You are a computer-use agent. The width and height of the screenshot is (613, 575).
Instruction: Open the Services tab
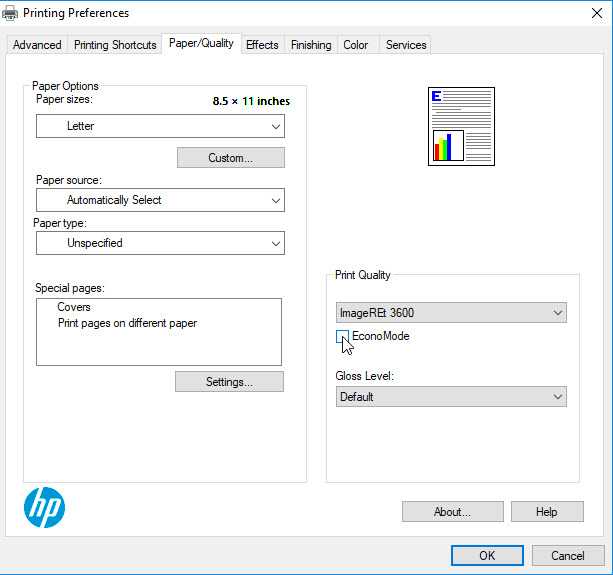pyautogui.click(x=406, y=45)
